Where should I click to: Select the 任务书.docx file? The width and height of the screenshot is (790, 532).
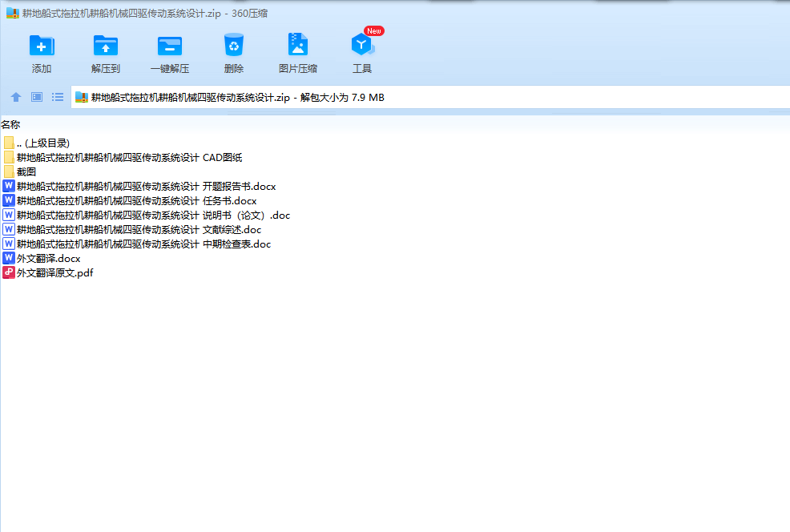point(130,201)
